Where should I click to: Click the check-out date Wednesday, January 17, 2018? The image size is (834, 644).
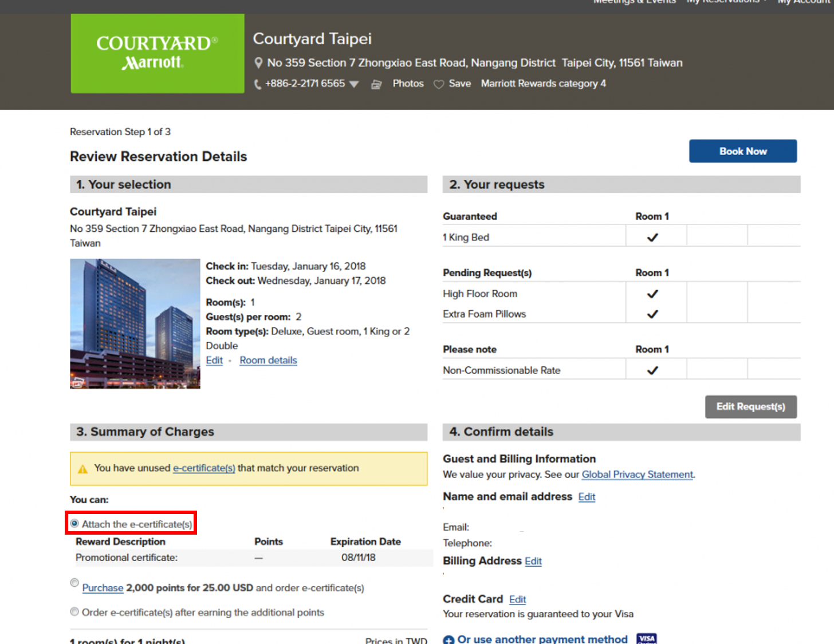click(321, 280)
